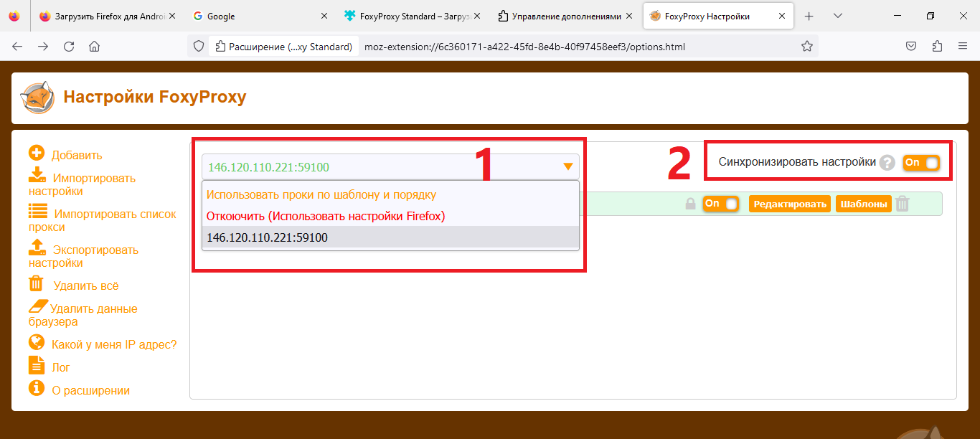Click the Add (Добавить) plus icon
The image size is (980, 439).
37,154
